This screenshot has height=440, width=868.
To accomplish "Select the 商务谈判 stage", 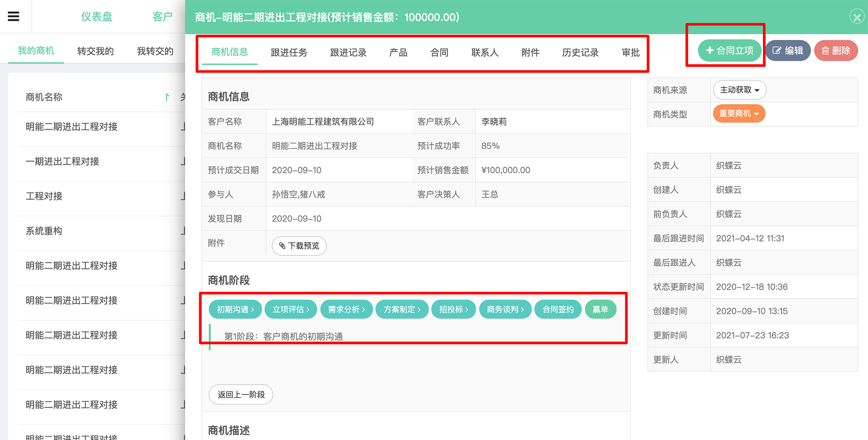I will pyautogui.click(x=505, y=309).
